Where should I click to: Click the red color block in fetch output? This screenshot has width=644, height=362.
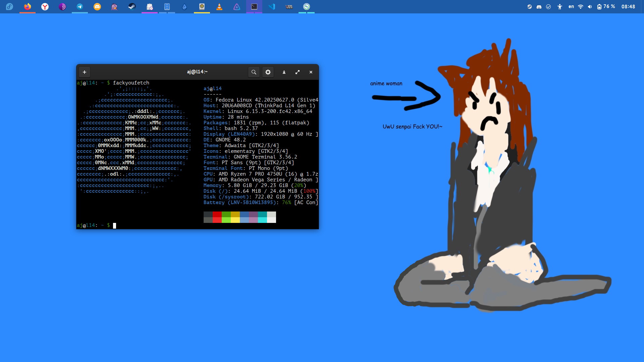pyautogui.click(x=217, y=215)
